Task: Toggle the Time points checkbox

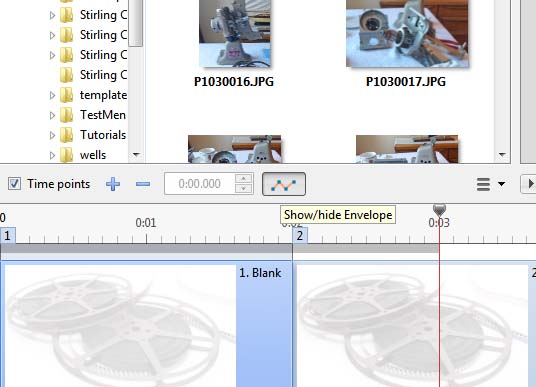Action: [14, 184]
